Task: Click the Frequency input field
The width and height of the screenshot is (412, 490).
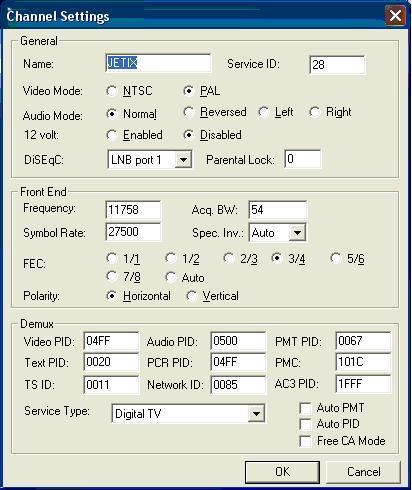Action: pyautogui.click(x=133, y=210)
